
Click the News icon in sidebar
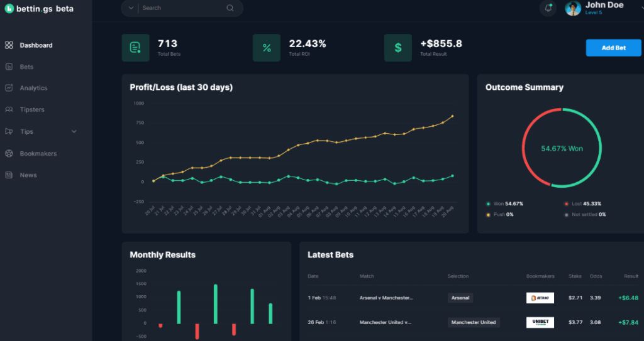point(9,175)
